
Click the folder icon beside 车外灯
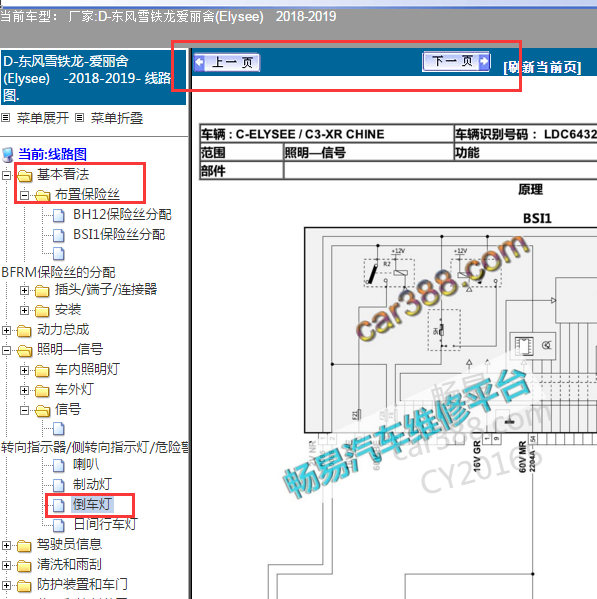coord(42,390)
